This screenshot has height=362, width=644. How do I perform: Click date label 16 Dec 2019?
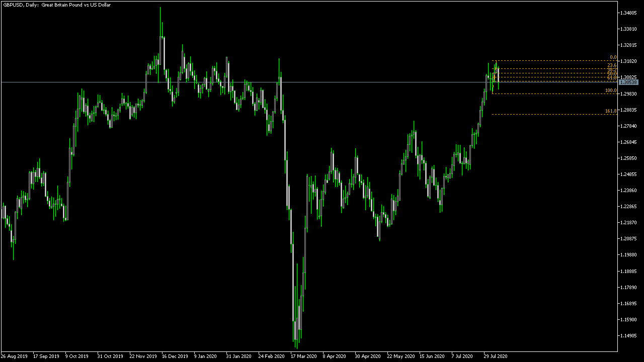pyautogui.click(x=175, y=356)
